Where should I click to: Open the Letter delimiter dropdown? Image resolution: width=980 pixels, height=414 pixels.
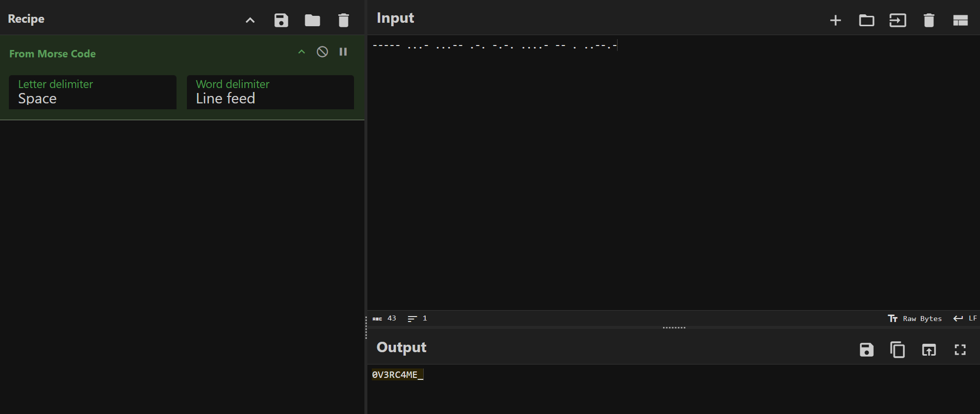(x=92, y=92)
